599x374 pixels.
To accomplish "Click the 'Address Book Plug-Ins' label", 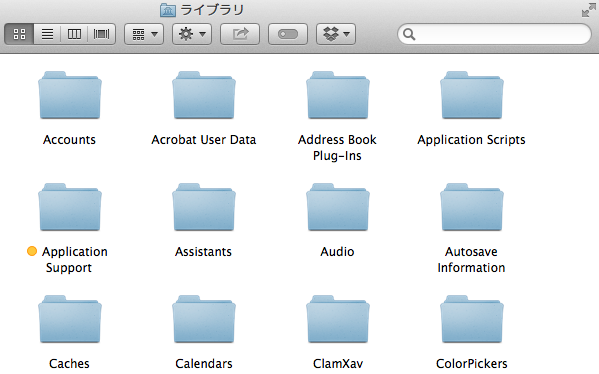I will tap(337, 148).
